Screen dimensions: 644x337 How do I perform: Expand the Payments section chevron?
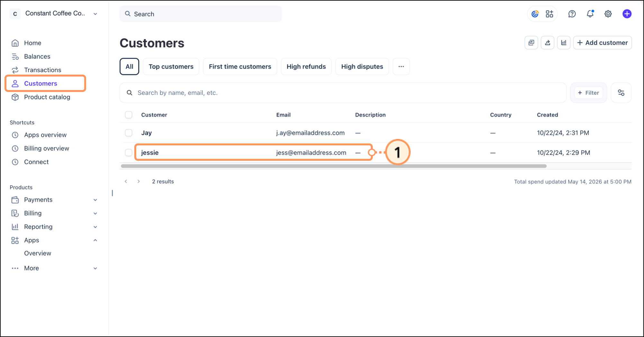point(95,200)
